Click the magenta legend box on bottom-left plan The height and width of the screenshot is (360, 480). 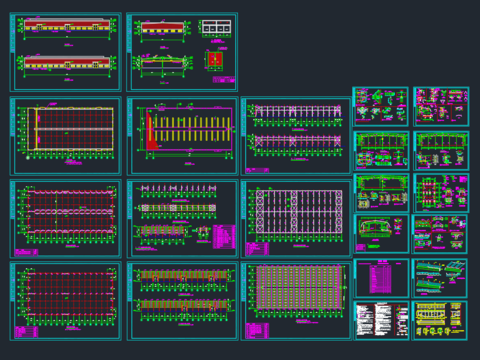coord(27,332)
